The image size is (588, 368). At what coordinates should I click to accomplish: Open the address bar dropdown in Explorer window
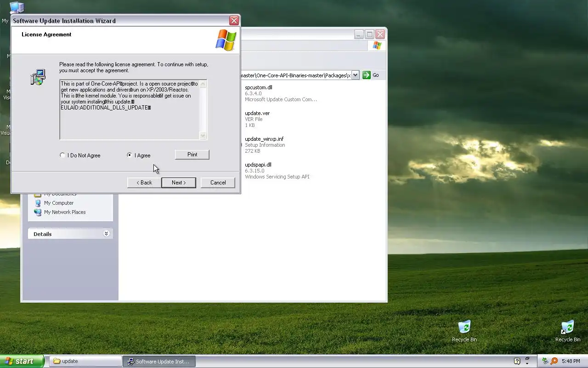pos(355,75)
